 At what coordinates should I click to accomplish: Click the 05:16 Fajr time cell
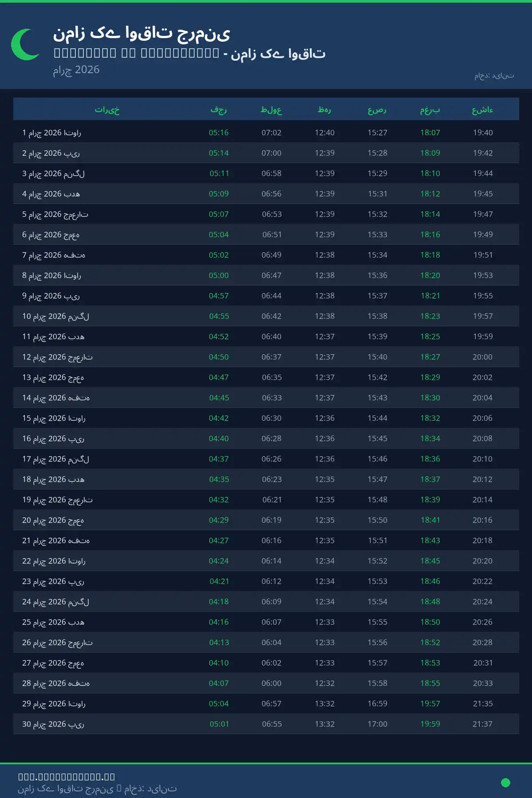tap(219, 133)
